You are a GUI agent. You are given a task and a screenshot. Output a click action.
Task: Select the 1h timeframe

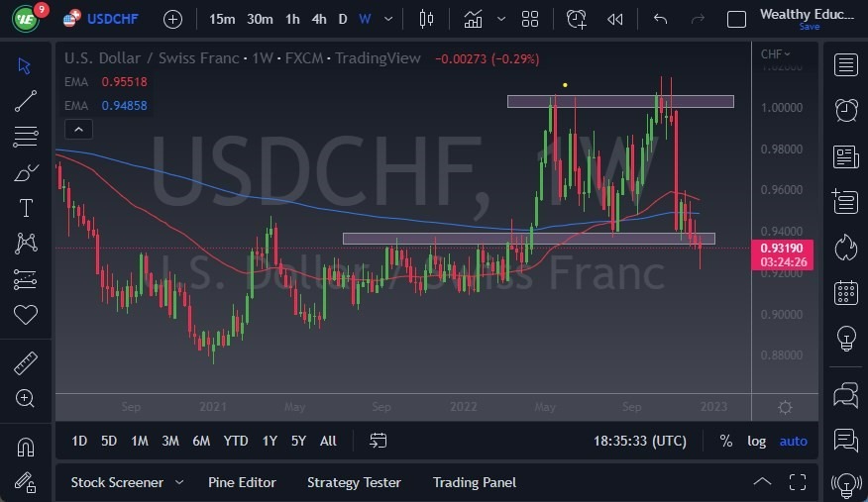coord(292,20)
